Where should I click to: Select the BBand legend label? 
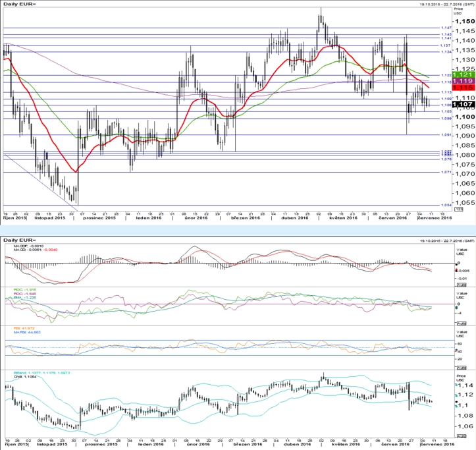tap(42, 372)
